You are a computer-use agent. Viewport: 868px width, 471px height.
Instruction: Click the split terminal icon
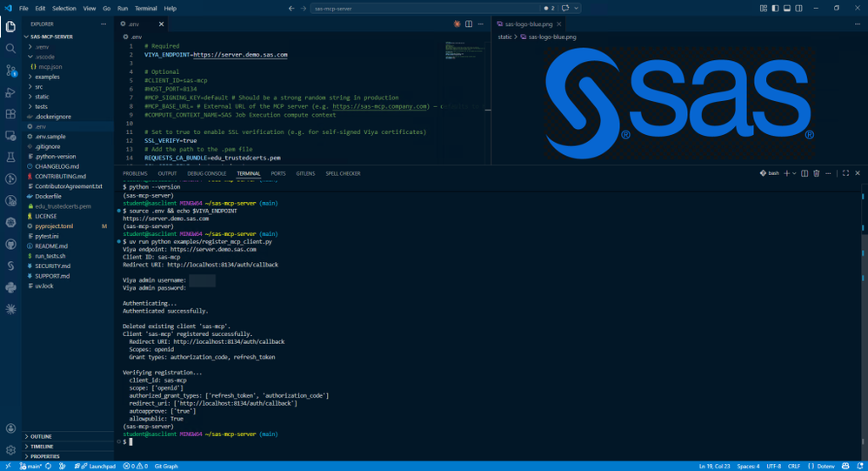[805, 173]
